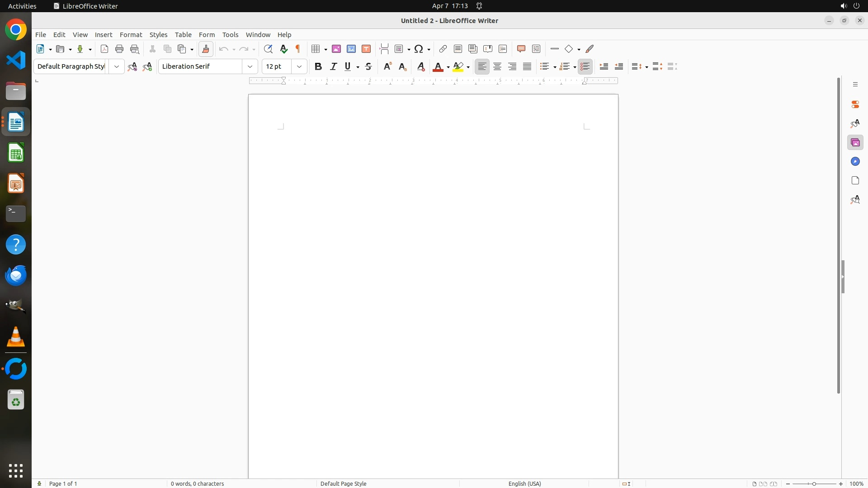Expand the Font Size dropdown arrow
The height and width of the screenshot is (488, 868).
point(299,66)
